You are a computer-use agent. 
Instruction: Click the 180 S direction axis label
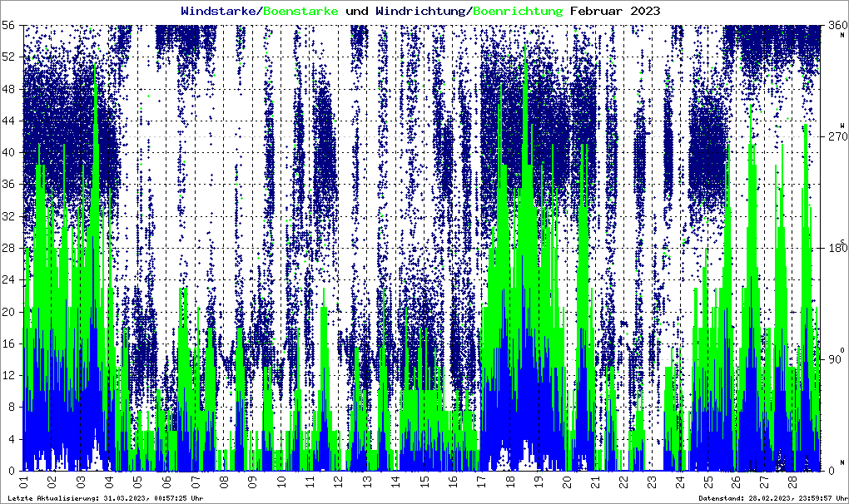point(835,246)
